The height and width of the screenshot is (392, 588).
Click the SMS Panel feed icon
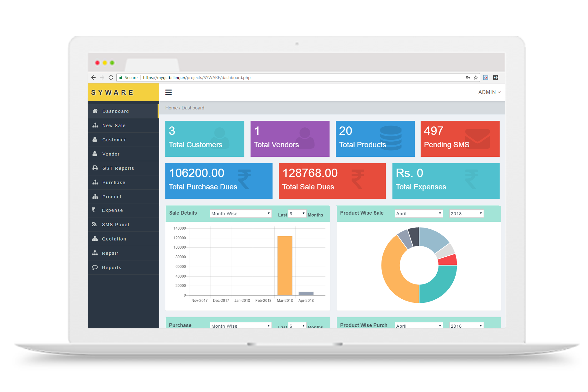[x=94, y=224]
